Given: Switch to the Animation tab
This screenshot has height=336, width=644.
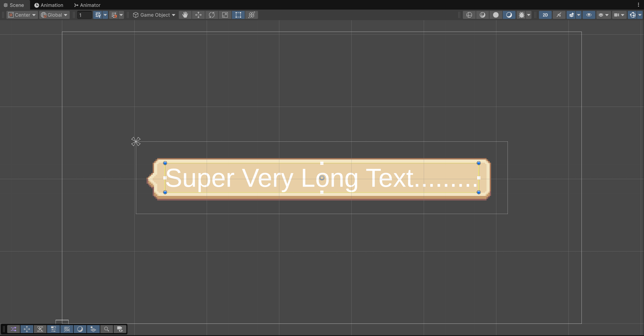Looking at the screenshot, I should click(x=49, y=5).
